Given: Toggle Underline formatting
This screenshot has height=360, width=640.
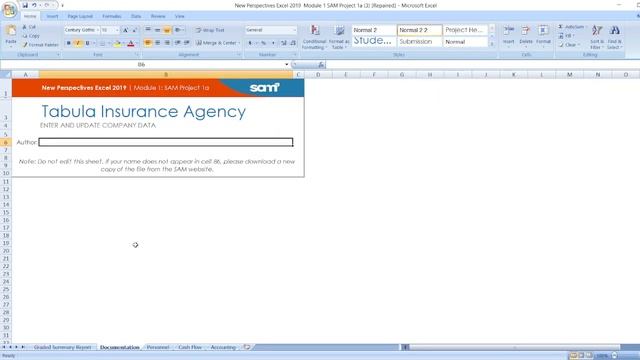Looking at the screenshot, I should [87, 43].
